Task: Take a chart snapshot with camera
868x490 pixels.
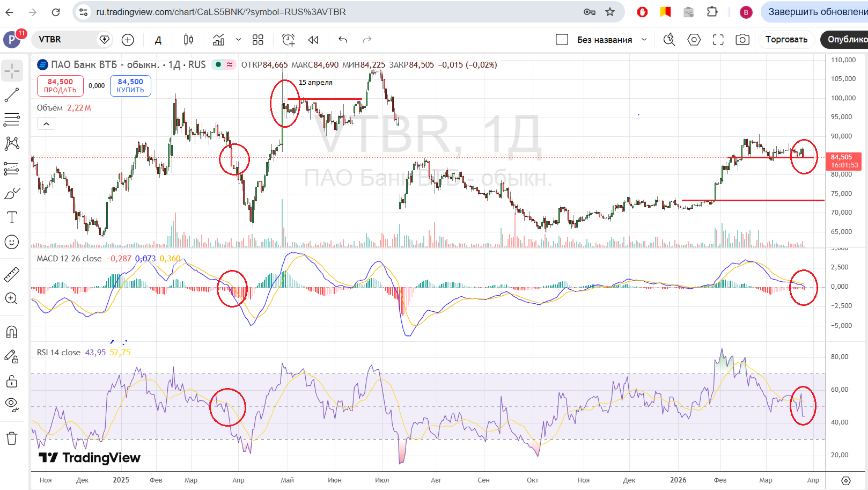Action: [742, 40]
